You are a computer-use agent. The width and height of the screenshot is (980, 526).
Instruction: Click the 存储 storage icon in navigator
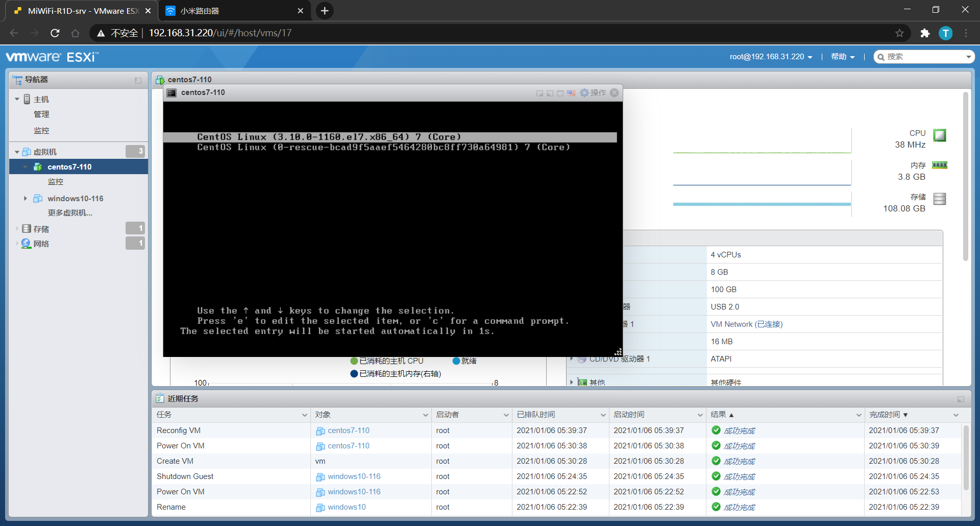27,228
